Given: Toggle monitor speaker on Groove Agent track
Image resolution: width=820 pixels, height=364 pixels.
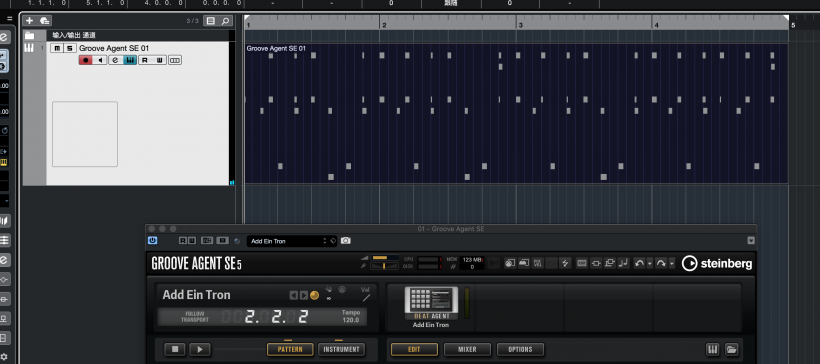Looking at the screenshot, I should point(100,60).
